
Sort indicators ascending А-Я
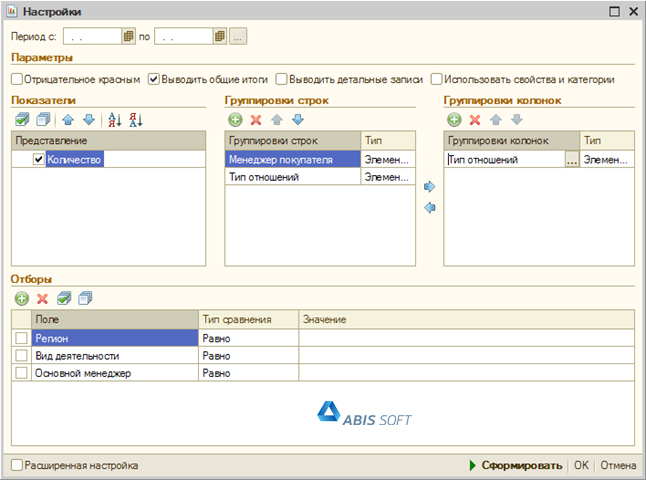click(x=115, y=120)
